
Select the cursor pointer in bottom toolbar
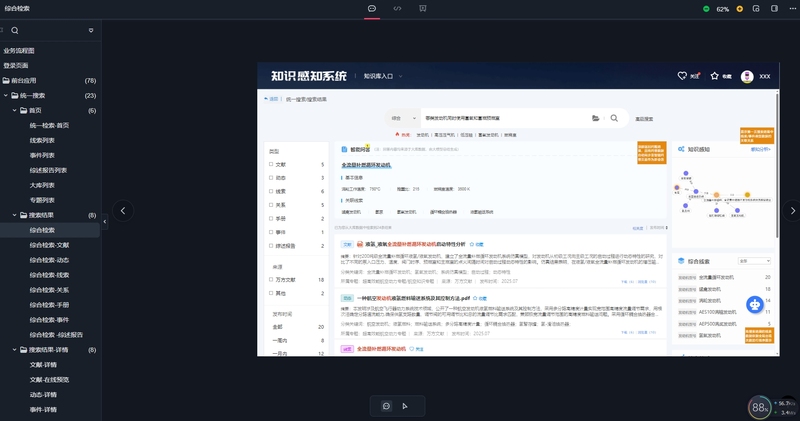coord(405,406)
